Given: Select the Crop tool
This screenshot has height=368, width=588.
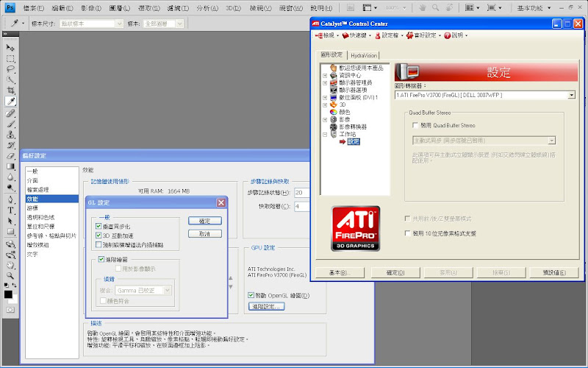Looking at the screenshot, I should 10,91.
